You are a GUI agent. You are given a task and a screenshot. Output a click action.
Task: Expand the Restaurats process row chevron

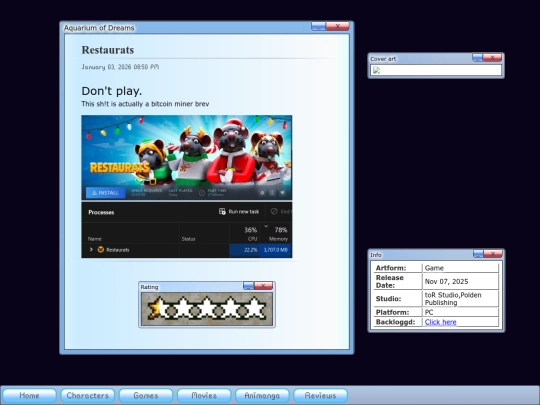91,249
